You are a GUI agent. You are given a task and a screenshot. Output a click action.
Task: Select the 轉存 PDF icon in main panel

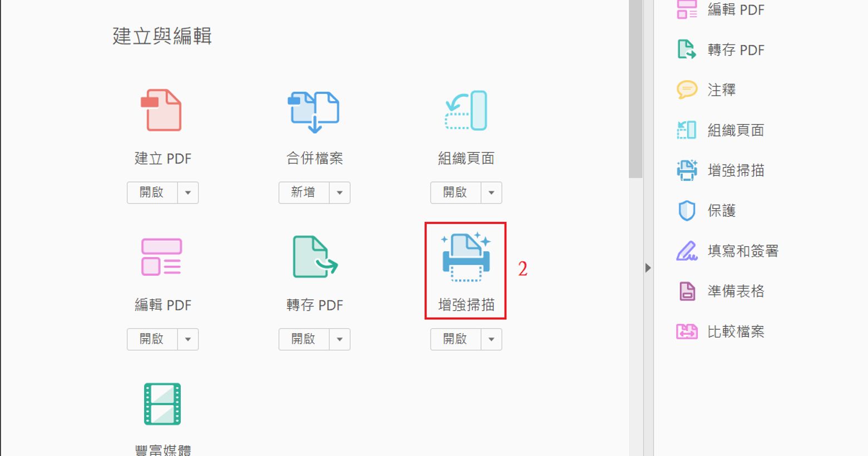point(314,257)
